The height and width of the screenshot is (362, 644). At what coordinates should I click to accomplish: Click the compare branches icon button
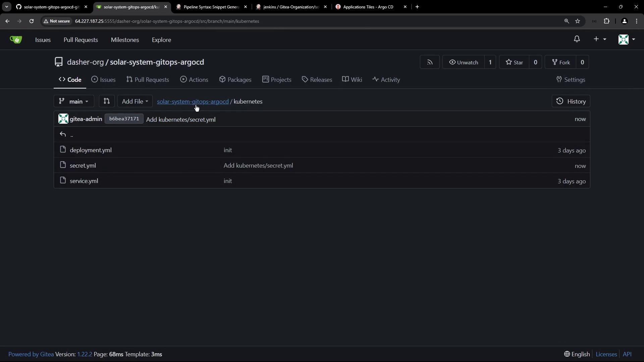click(x=107, y=101)
